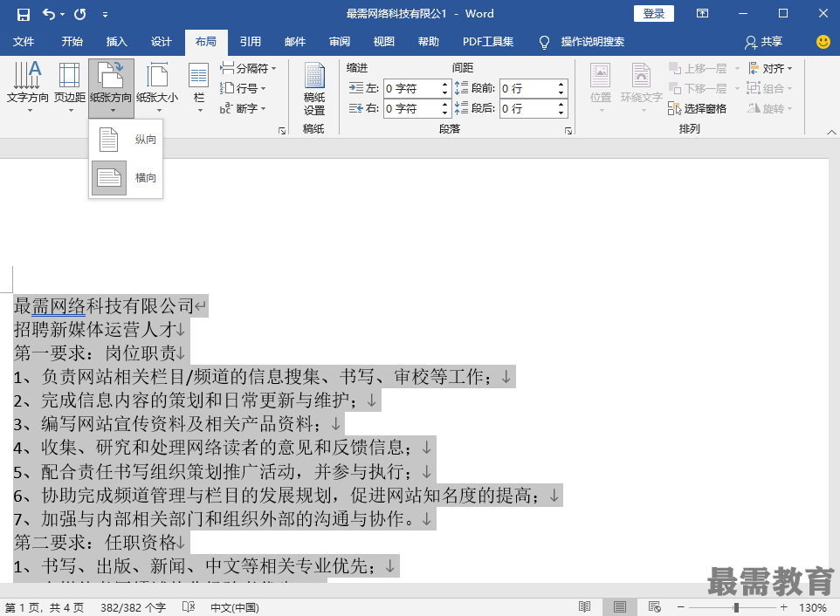Click the right indent 右 value field
The width and height of the screenshot is (840, 616).
(411, 109)
